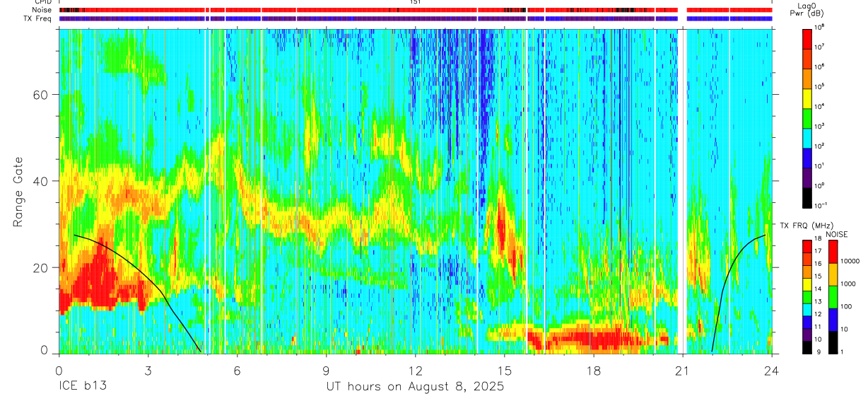This screenshot has height=401, width=868.
Task: Click x-axis tick label '15'
Action: click(x=505, y=370)
